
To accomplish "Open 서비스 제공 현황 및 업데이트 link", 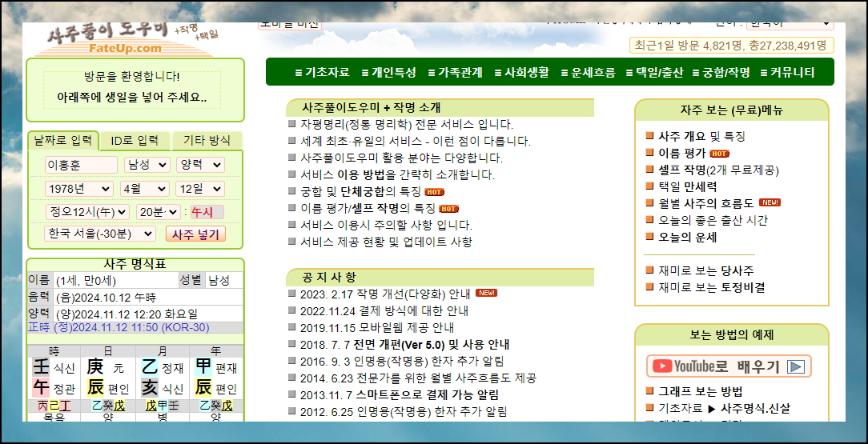I will tap(386, 242).
